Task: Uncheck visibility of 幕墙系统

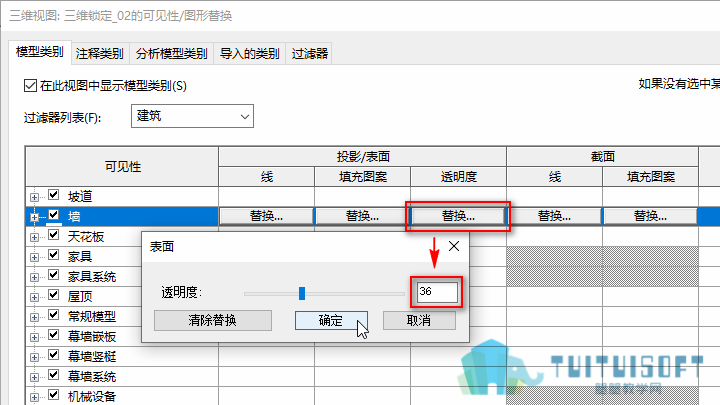Action: (54, 375)
